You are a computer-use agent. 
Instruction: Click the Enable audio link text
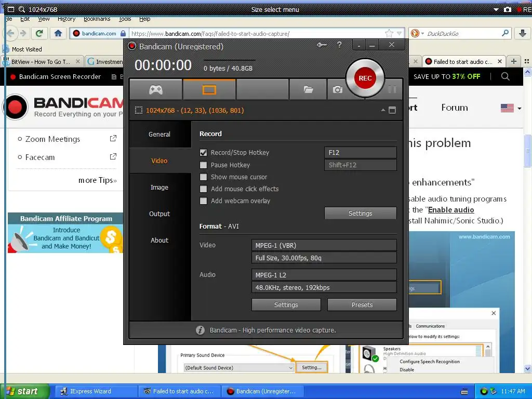[x=451, y=210]
